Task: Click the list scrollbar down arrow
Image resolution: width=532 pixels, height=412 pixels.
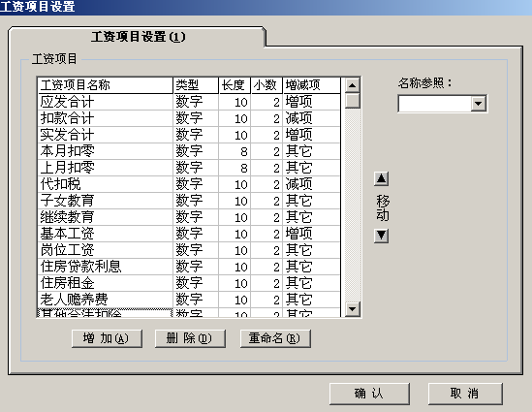Action: [x=352, y=309]
